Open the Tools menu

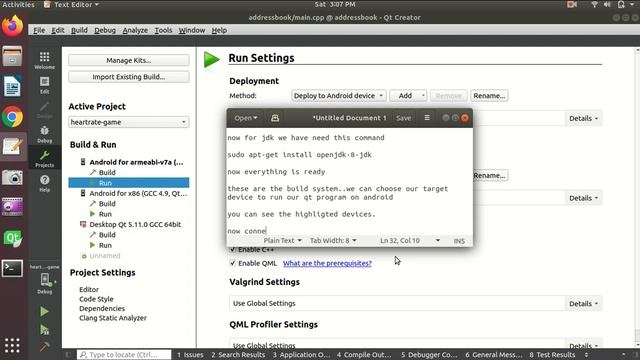coord(163,30)
